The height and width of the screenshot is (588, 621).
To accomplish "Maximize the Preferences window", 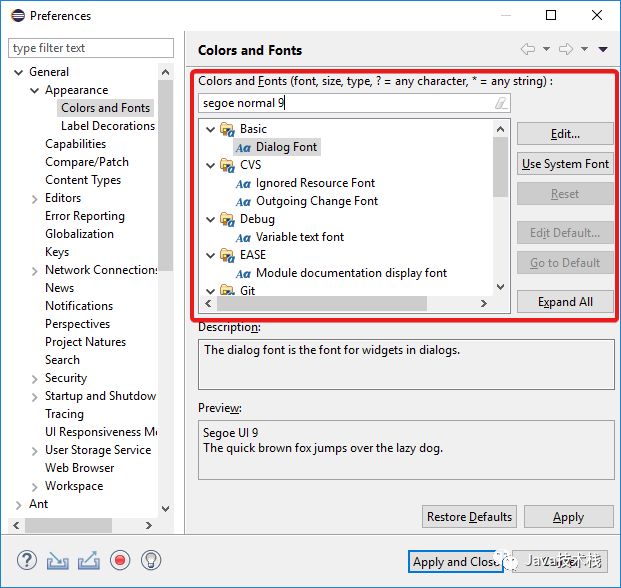I will coord(551,15).
